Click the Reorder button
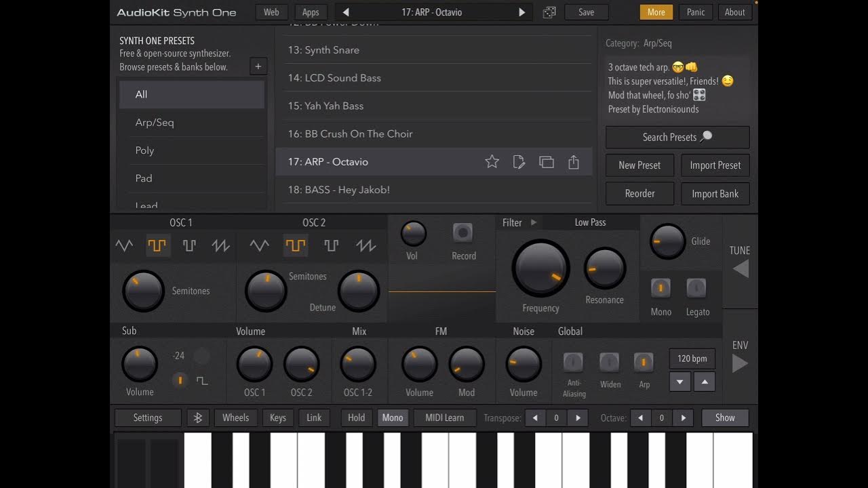This screenshot has width=868, height=488. tap(639, 194)
